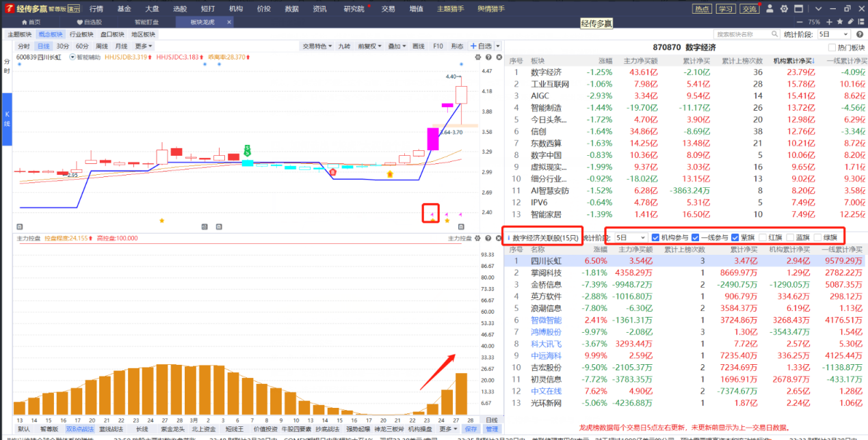Click the K-line chart help question icon
868x440 pixels.
click(x=488, y=57)
